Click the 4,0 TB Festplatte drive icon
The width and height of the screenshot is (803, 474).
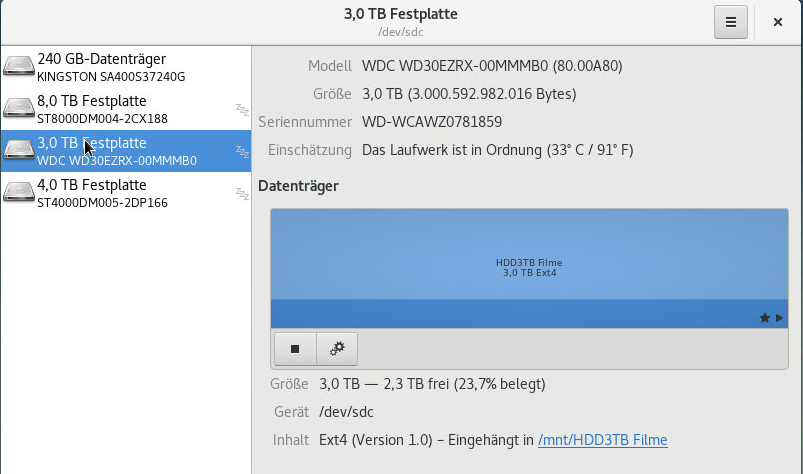(x=19, y=192)
